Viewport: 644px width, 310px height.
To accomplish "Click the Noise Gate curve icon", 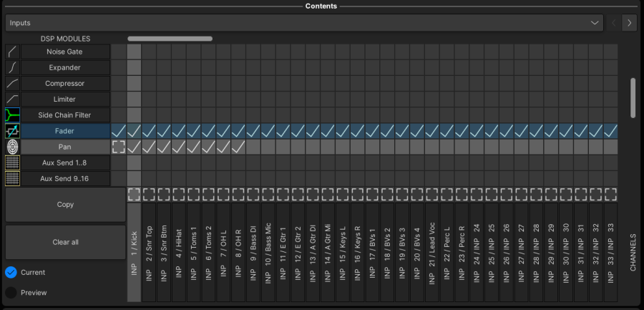I will (x=13, y=52).
